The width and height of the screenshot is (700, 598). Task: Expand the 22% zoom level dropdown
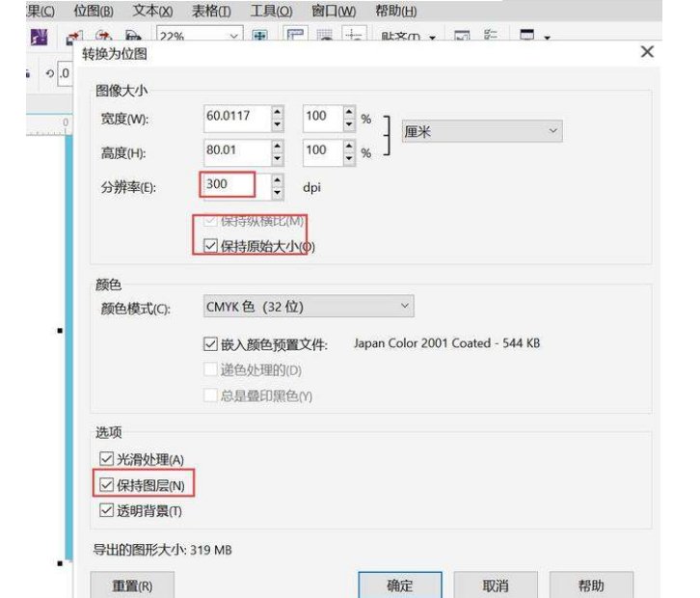coord(234,36)
